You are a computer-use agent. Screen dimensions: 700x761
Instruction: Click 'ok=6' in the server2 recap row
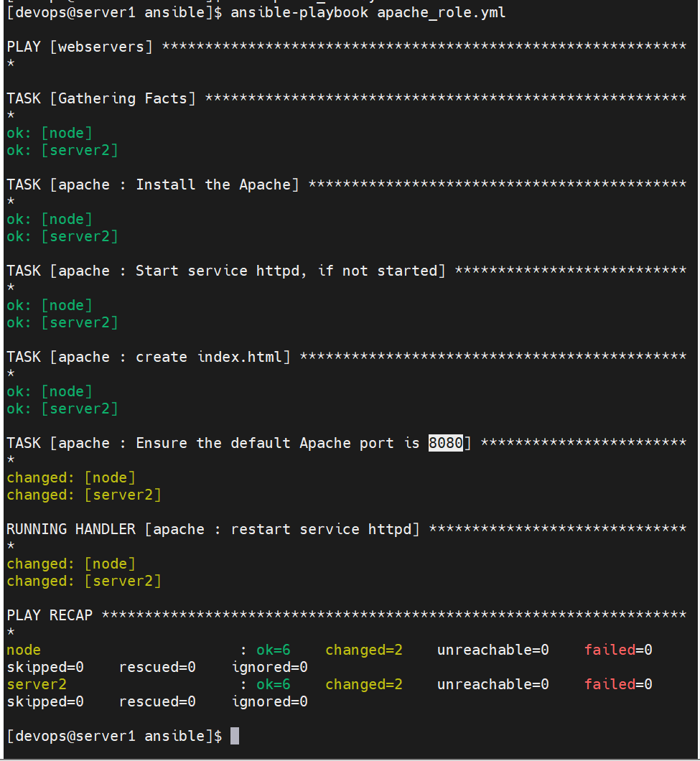pyautogui.click(x=274, y=684)
